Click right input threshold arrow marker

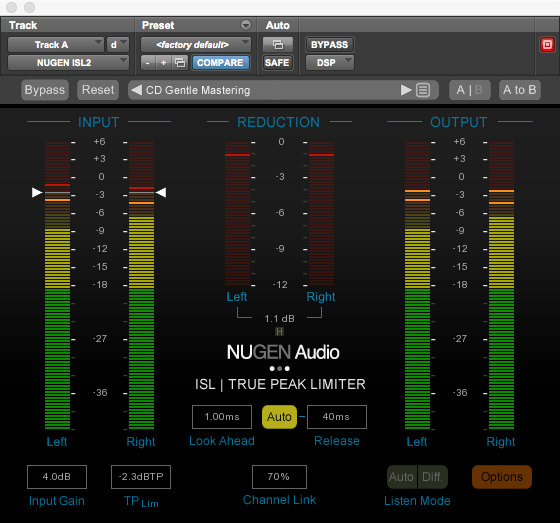tap(161, 193)
